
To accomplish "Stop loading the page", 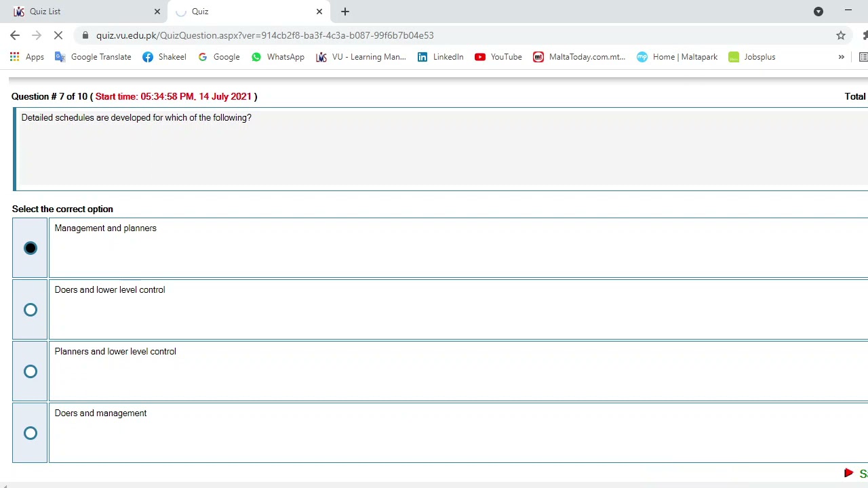I will click(x=58, y=35).
